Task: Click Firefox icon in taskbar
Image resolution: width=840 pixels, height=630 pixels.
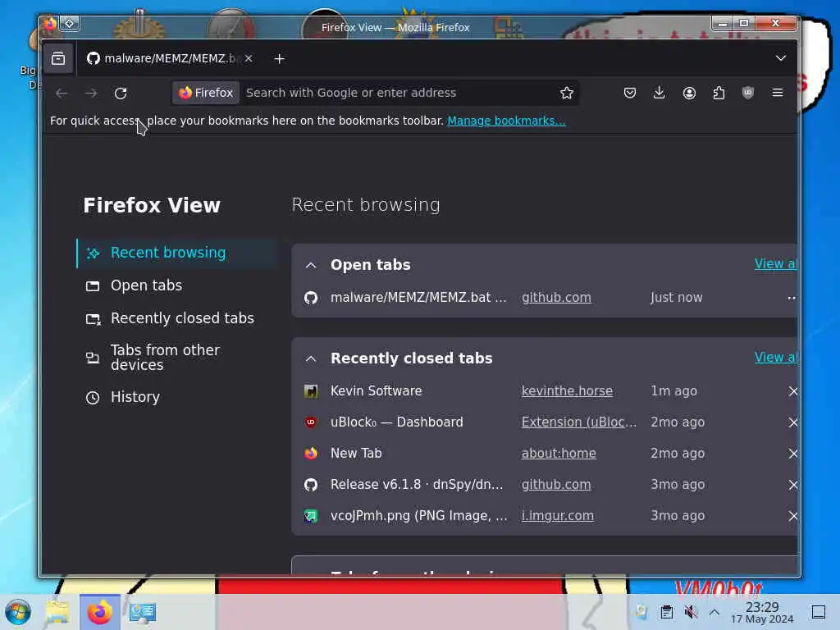Action: point(99,612)
